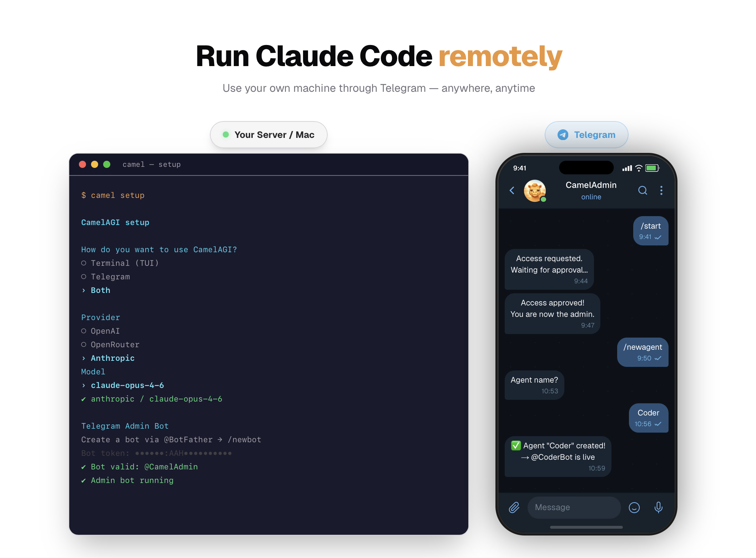This screenshot has height=558, width=756.
Task: Click the paperclip attachment icon
Action: coord(514,507)
